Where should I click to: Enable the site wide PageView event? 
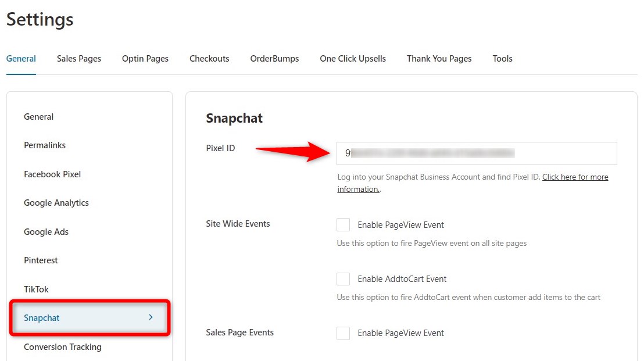point(343,224)
